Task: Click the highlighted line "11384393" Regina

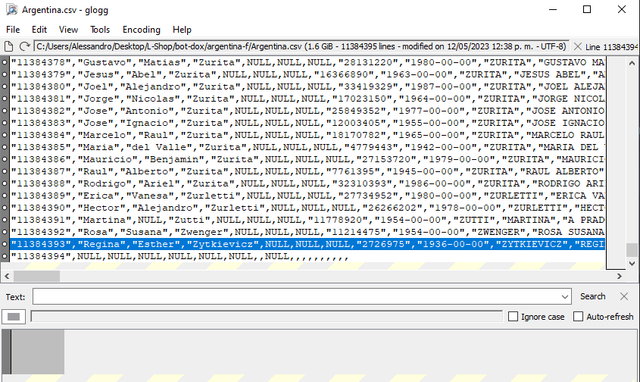Action: tap(307, 244)
